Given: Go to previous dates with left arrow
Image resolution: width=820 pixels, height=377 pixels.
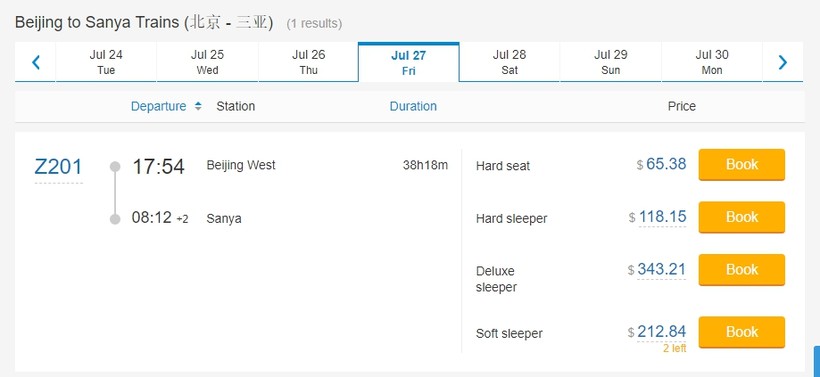Looking at the screenshot, I should [x=36, y=62].
